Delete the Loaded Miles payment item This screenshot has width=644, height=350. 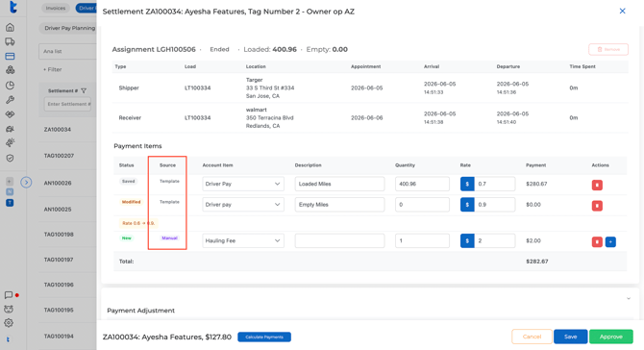(x=597, y=185)
